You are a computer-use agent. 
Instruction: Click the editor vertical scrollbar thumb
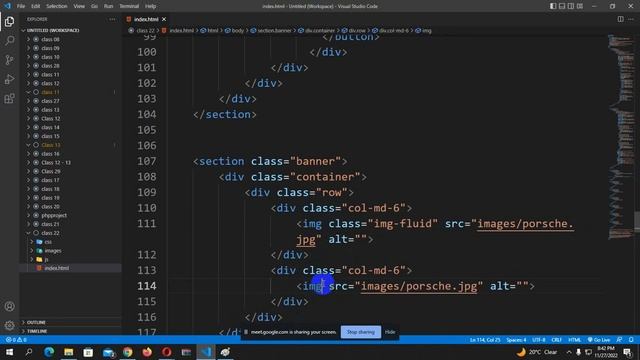click(x=637, y=221)
